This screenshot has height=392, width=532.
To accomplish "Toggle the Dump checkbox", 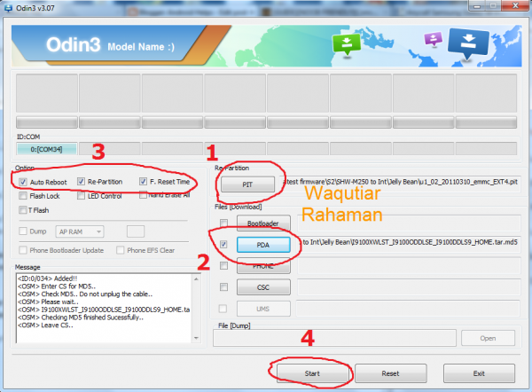I will 23,231.
